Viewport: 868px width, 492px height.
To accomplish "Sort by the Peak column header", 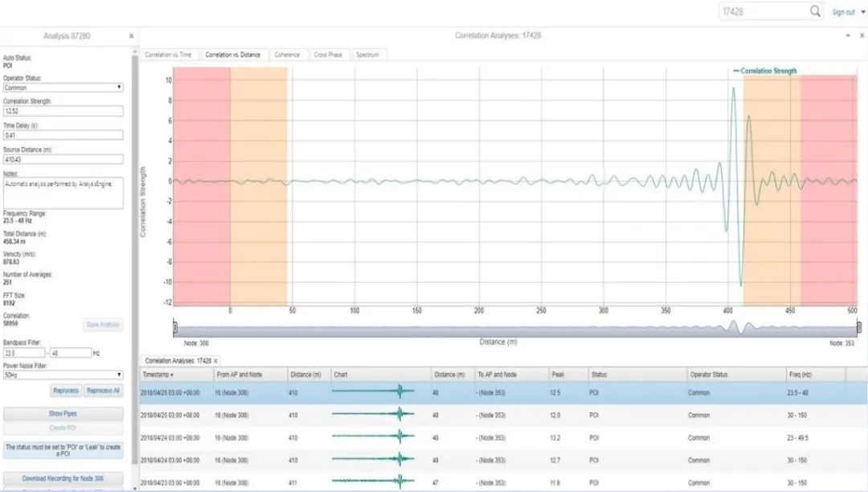I will 568,375.
